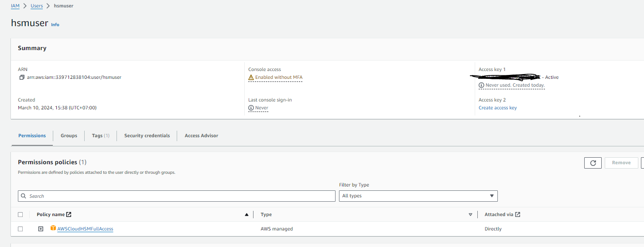
Task: Open the Access Advisor tab
Action: point(201,136)
